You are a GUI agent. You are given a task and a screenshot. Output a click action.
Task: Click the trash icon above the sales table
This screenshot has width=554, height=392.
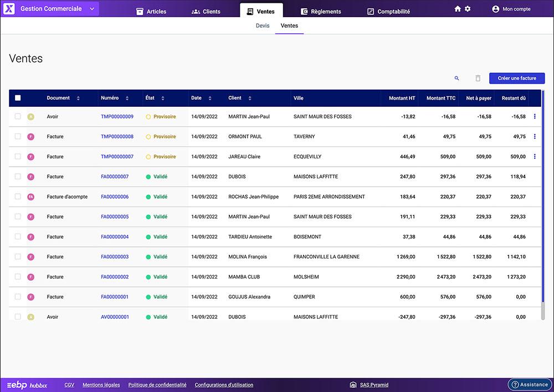478,78
